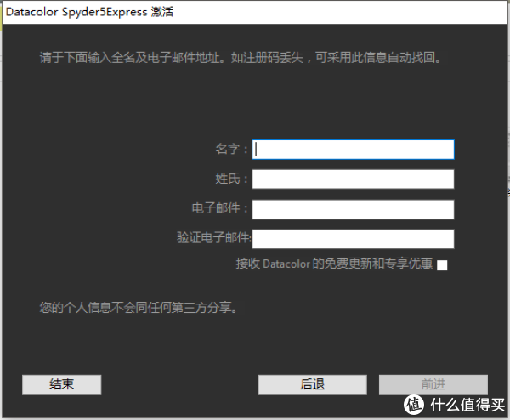Click the instruction text starting with 请于下面输入全名

[x=242, y=59]
